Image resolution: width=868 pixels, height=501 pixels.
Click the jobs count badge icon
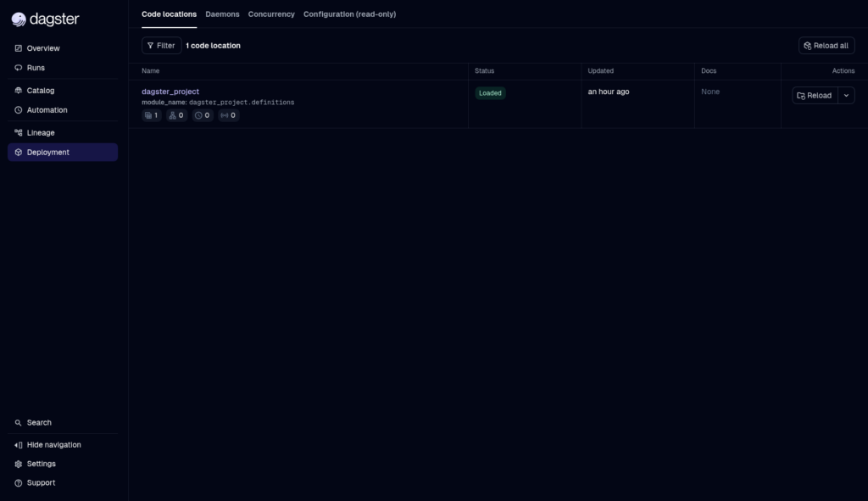coord(176,115)
